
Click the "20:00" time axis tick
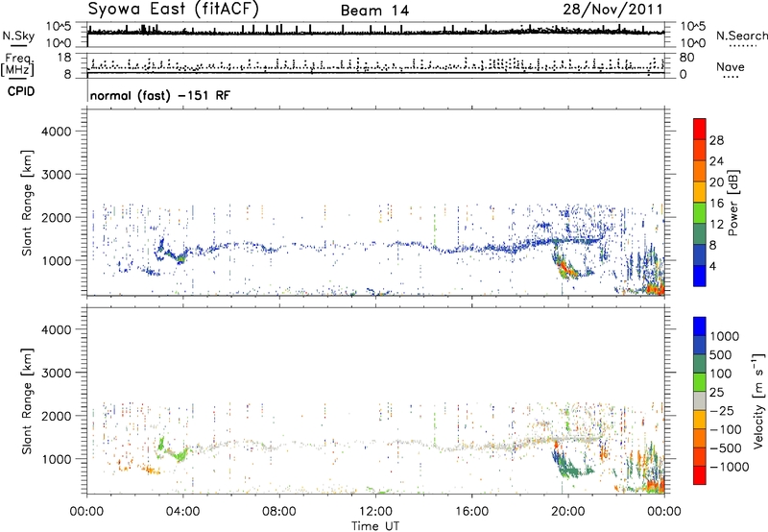tap(567, 512)
